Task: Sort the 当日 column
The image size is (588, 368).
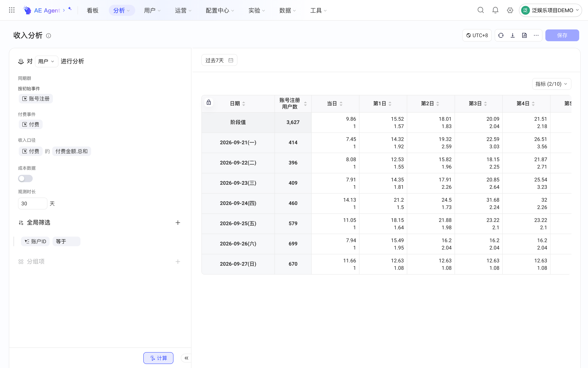Action: tap(341, 104)
